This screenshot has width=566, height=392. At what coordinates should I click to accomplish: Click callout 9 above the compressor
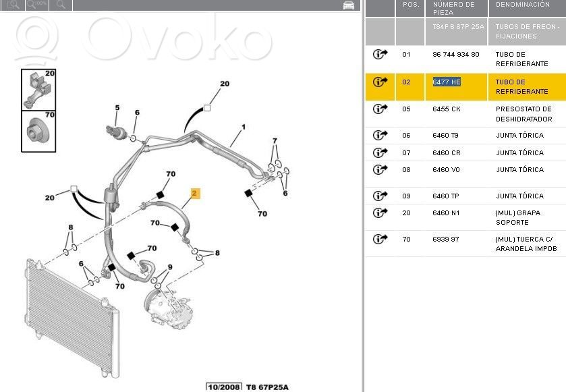tap(169, 267)
